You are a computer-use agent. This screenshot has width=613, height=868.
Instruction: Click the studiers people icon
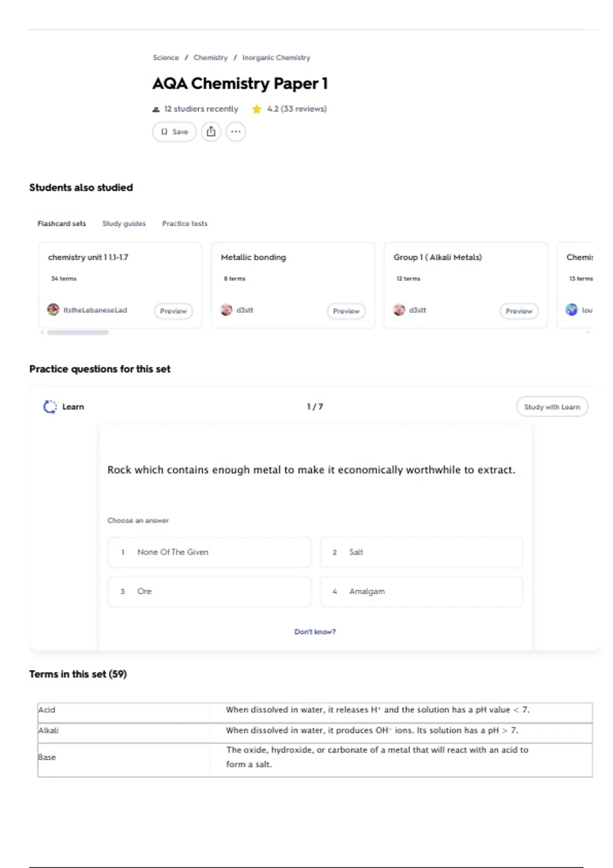156,109
